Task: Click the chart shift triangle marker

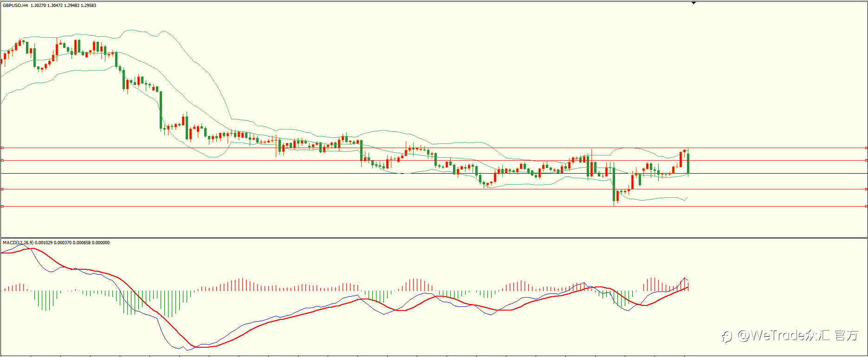Action: coord(693,3)
